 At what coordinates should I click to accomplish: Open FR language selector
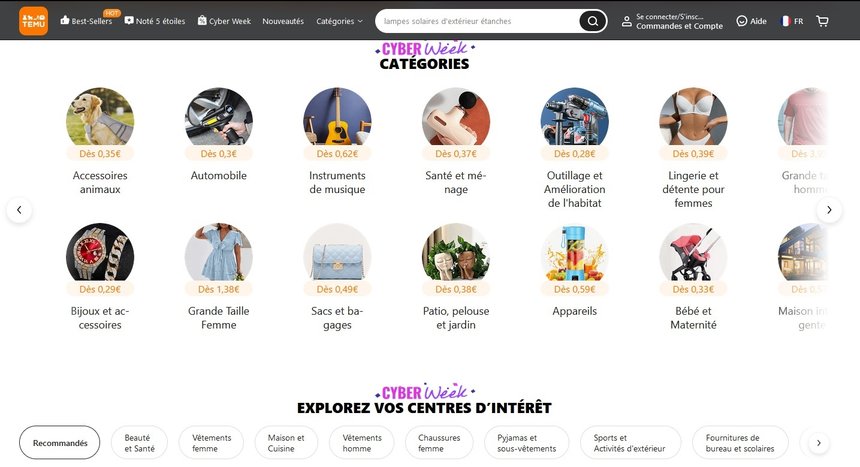[792, 21]
